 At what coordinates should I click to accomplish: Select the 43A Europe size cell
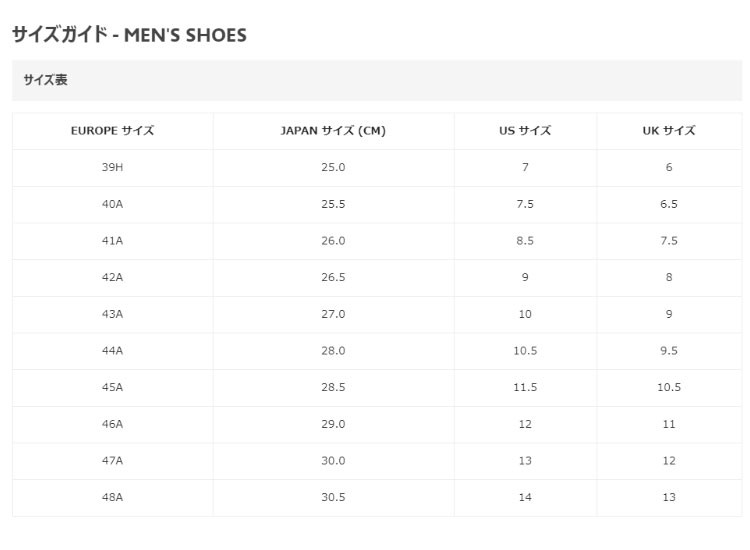coord(112,314)
